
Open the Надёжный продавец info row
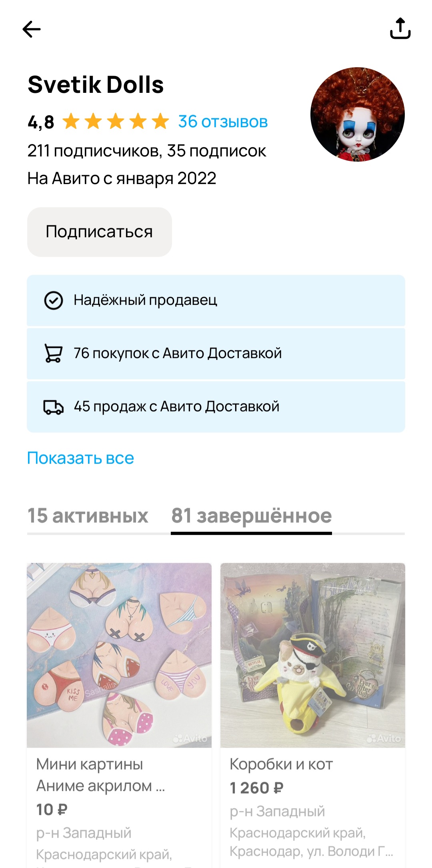pyautogui.click(x=216, y=301)
